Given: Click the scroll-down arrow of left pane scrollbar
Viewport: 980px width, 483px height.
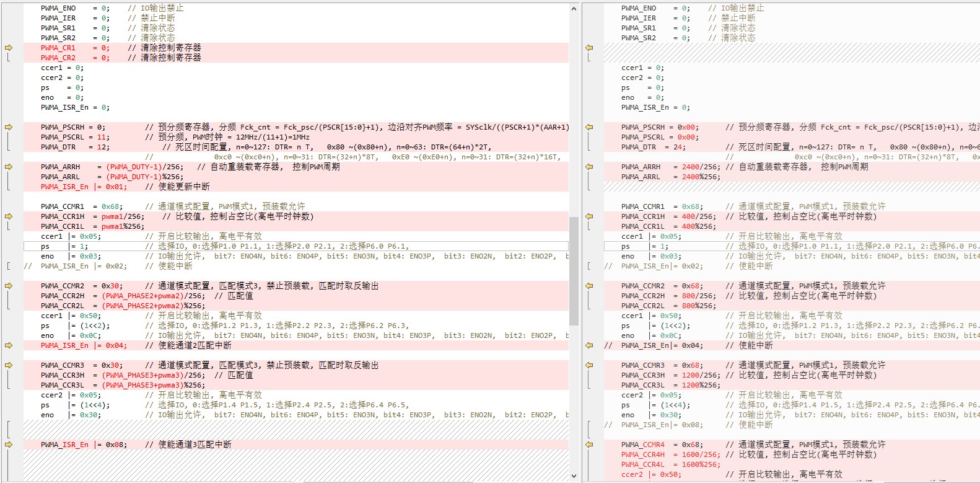Looking at the screenshot, I should click(x=574, y=476).
